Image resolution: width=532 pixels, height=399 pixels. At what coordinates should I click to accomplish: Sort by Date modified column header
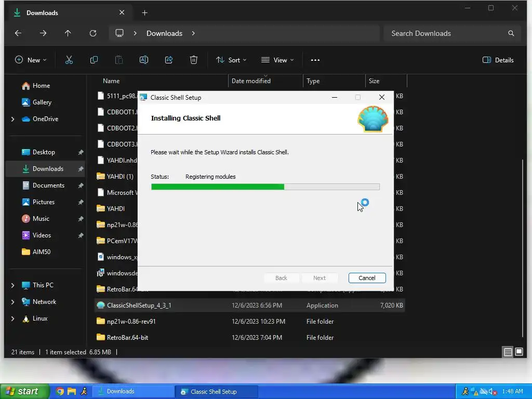pyautogui.click(x=265, y=81)
